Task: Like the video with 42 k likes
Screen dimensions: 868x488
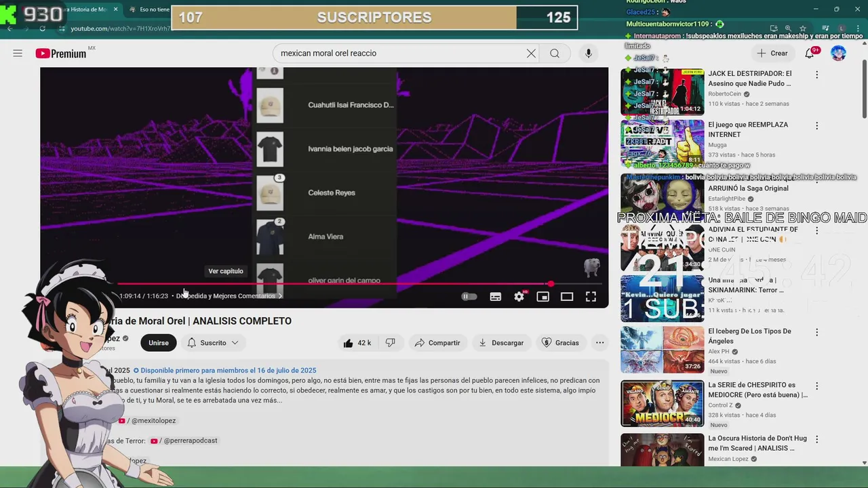Action: 357,343
